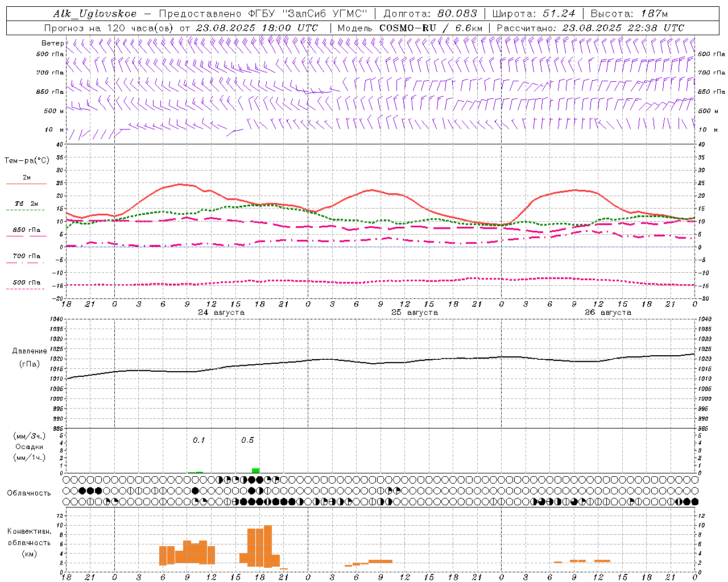Click the Alk_Uglovskoe station title
Image resolution: width=728 pixels, height=582 pixels.
point(94,14)
